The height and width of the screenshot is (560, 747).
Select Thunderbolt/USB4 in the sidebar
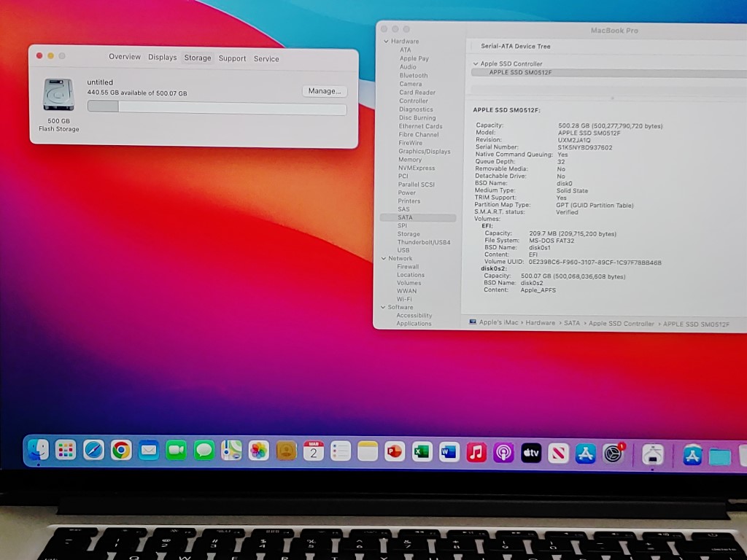[x=424, y=242]
